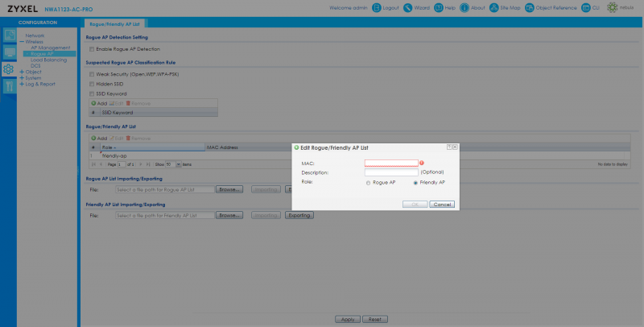Open Network in the configuration tree
The image size is (644, 327).
tap(35, 35)
